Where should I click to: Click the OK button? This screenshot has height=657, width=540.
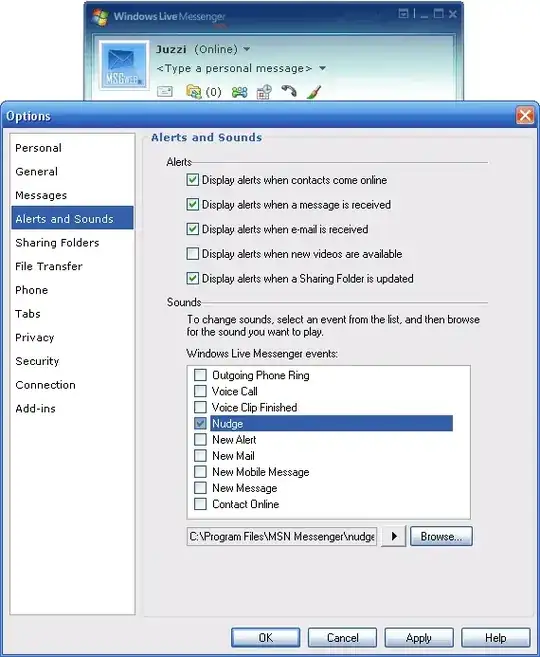(266, 637)
